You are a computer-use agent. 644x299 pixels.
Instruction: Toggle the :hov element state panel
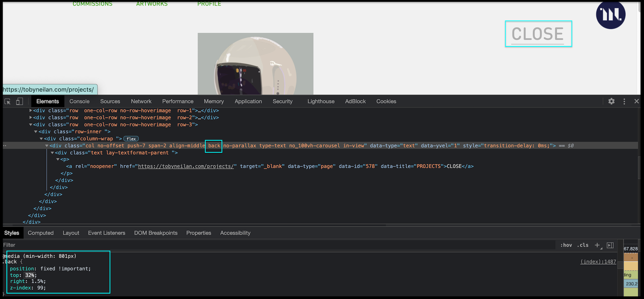pos(566,245)
